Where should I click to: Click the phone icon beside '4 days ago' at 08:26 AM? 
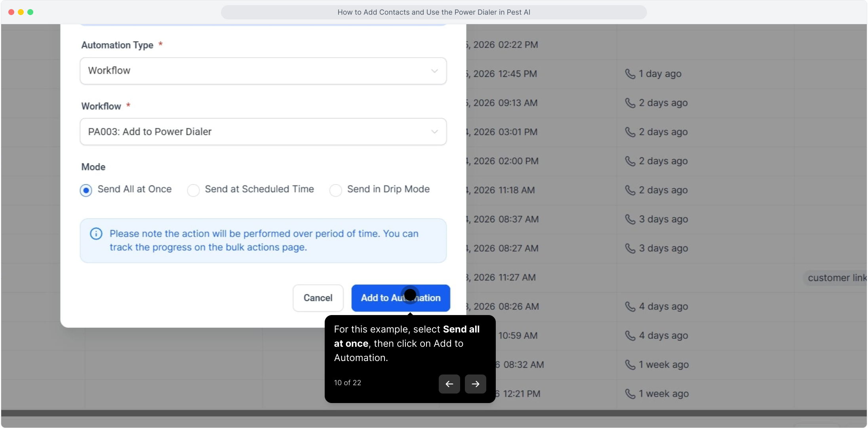[x=630, y=306]
